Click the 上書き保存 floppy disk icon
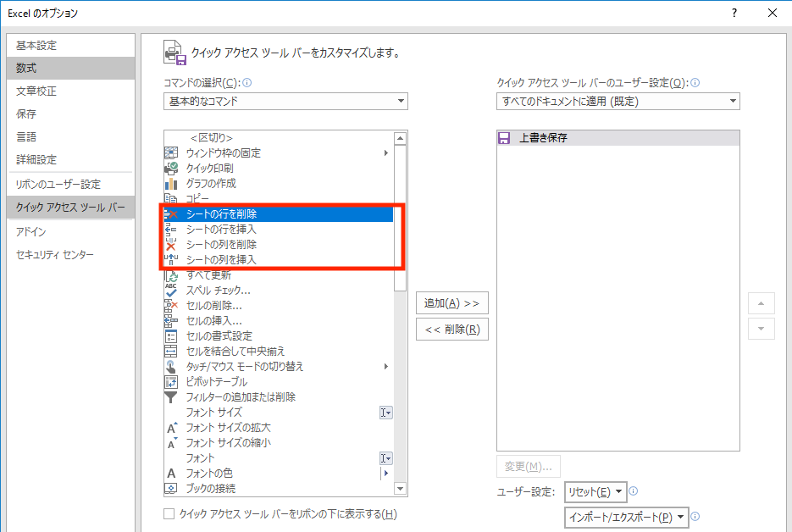 pos(504,138)
